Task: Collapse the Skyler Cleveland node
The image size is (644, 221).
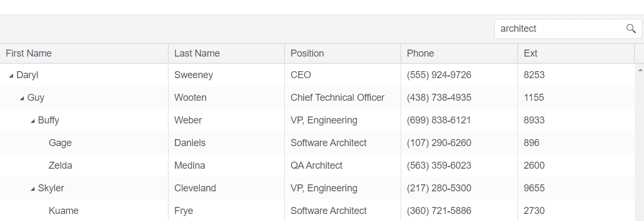Action: (x=33, y=189)
